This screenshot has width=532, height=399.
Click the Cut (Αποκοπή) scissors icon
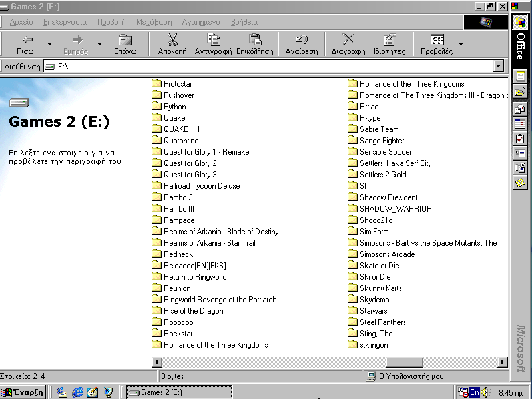172,44
